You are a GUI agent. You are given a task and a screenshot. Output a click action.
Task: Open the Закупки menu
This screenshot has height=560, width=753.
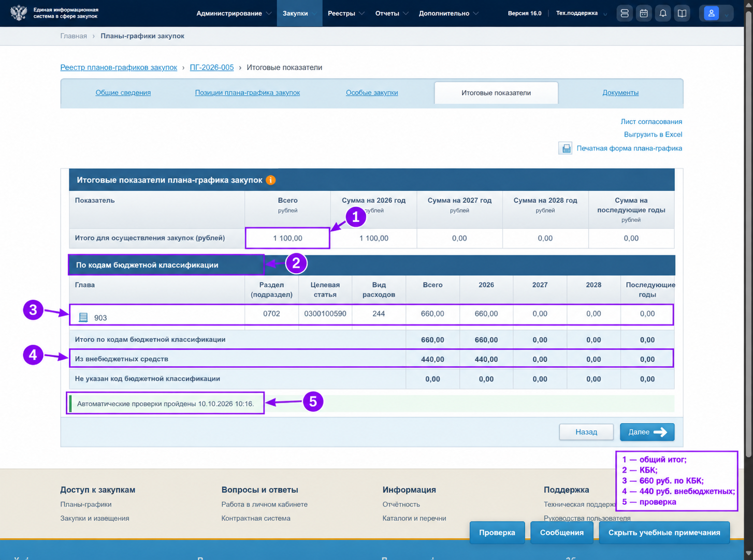(x=299, y=13)
